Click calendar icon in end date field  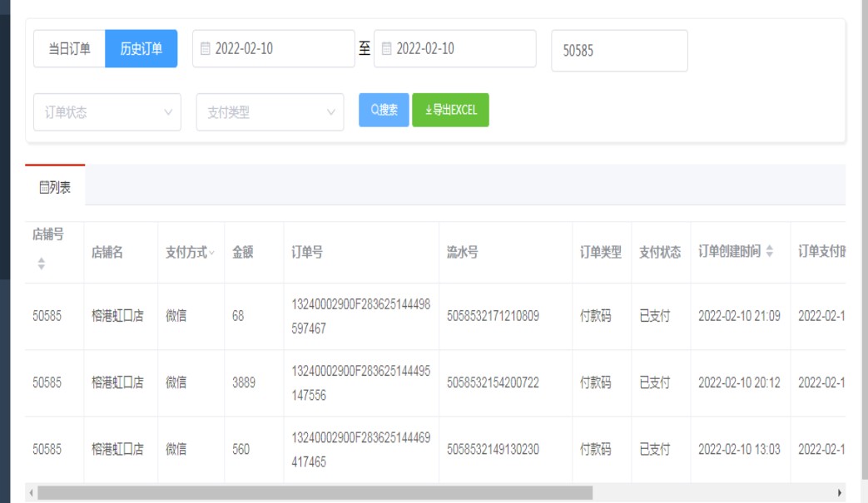point(387,49)
